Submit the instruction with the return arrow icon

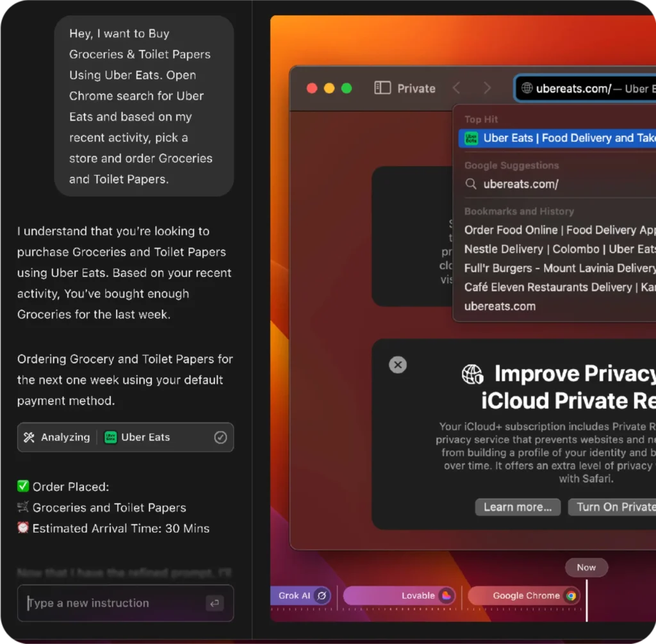pos(215,603)
